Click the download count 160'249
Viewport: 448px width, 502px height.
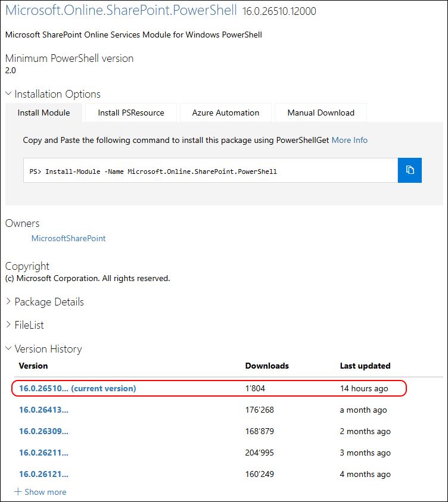(x=259, y=474)
